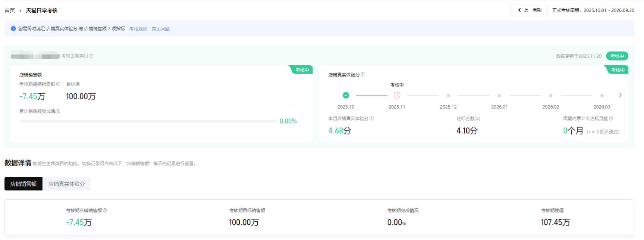Click help icon in 数据详情 考核期店铺销售额
The height and width of the screenshot is (240, 644).
click(105, 211)
